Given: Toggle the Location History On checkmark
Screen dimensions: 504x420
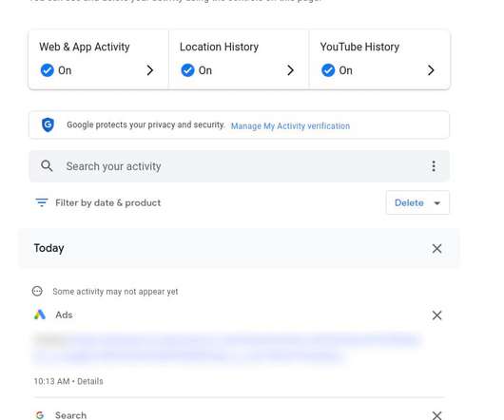Looking at the screenshot, I should 187,70.
